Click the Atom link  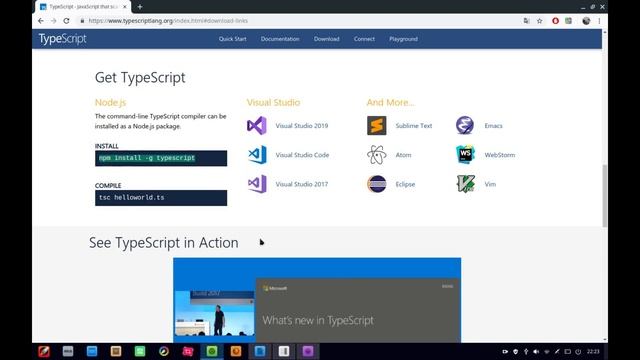[403, 155]
